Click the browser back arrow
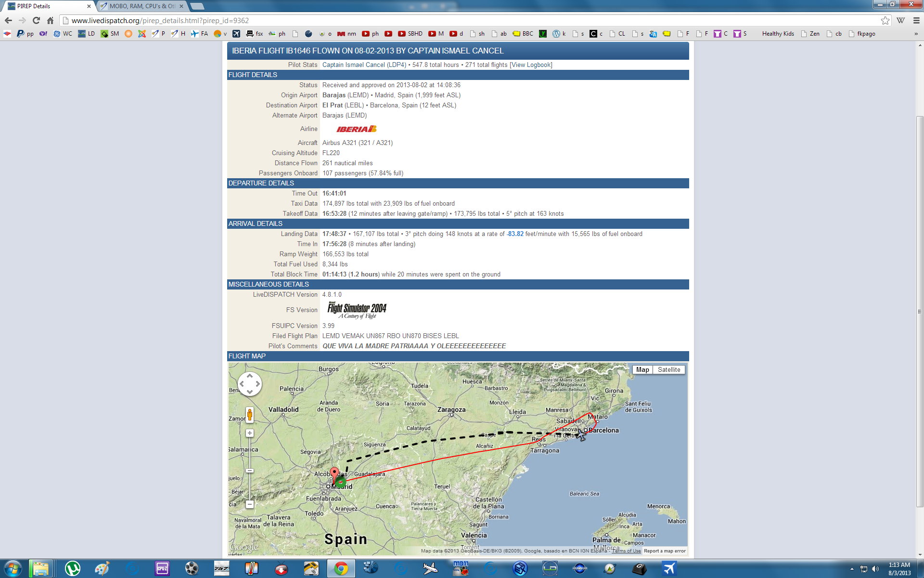This screenshot has height=578, width=924. 8,20
